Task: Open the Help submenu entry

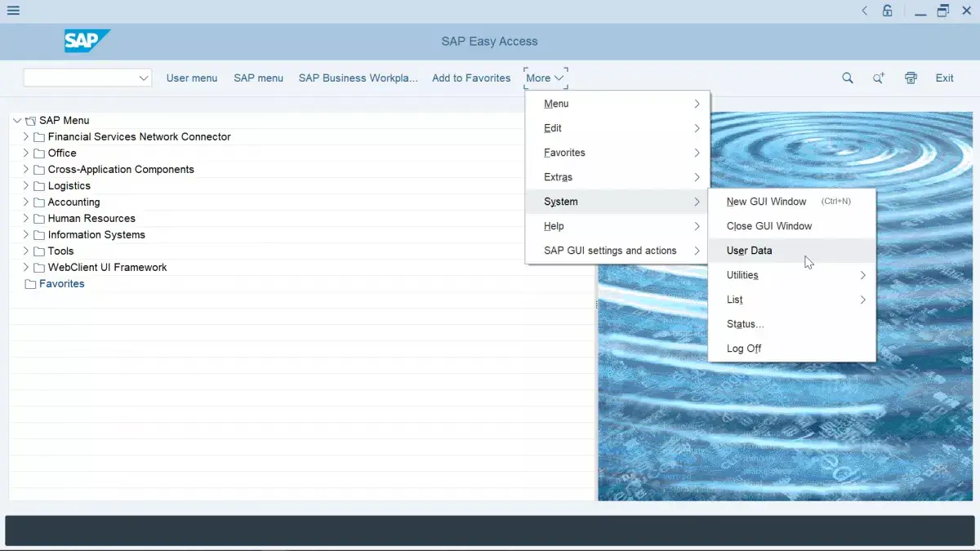Action: (617, 226)
